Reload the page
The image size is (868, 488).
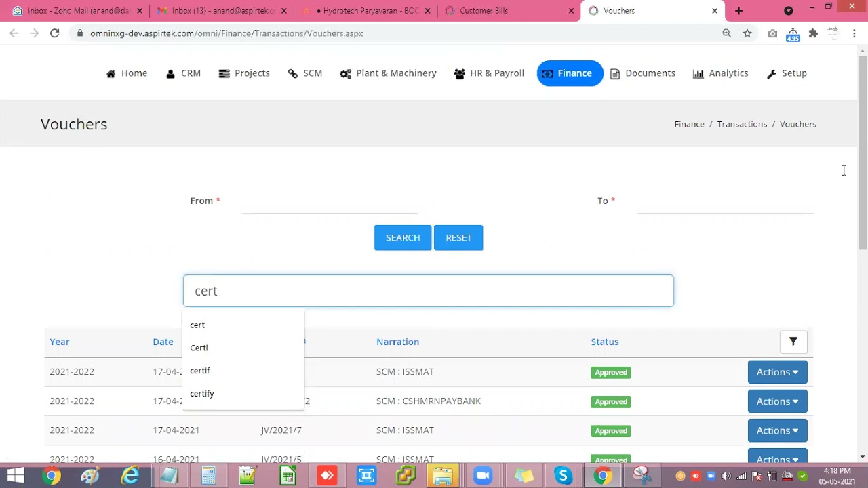pyautogui.click(x=54, y=33)
